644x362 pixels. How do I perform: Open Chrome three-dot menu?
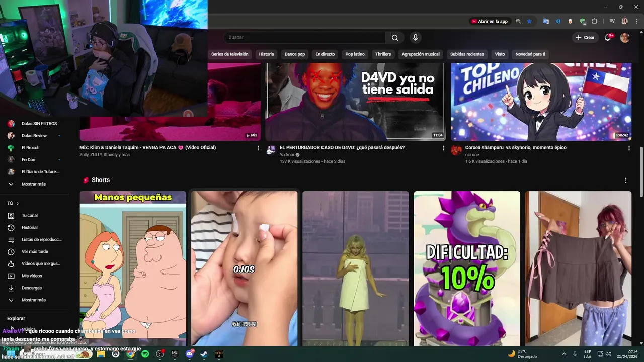[635, 21]
